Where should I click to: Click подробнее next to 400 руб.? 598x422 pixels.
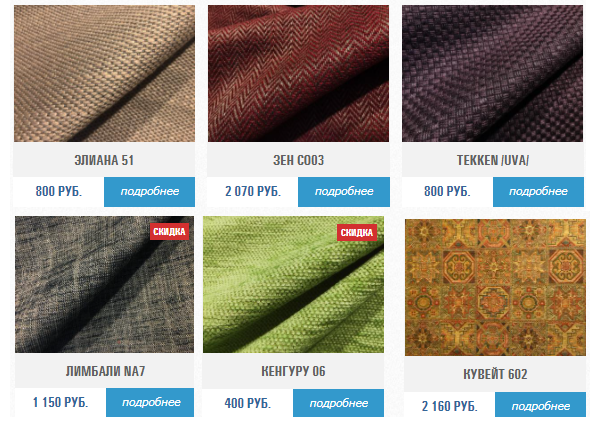339,403
